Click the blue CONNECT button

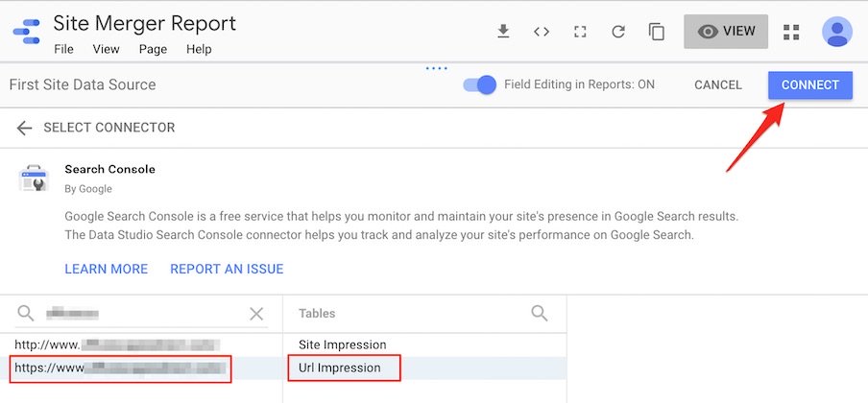tap(809, 85)
